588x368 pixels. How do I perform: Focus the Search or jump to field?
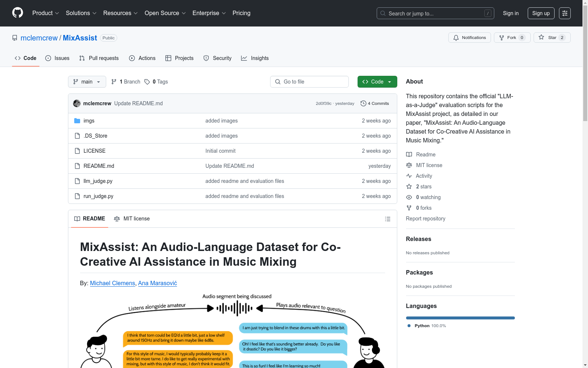point(435,13)
